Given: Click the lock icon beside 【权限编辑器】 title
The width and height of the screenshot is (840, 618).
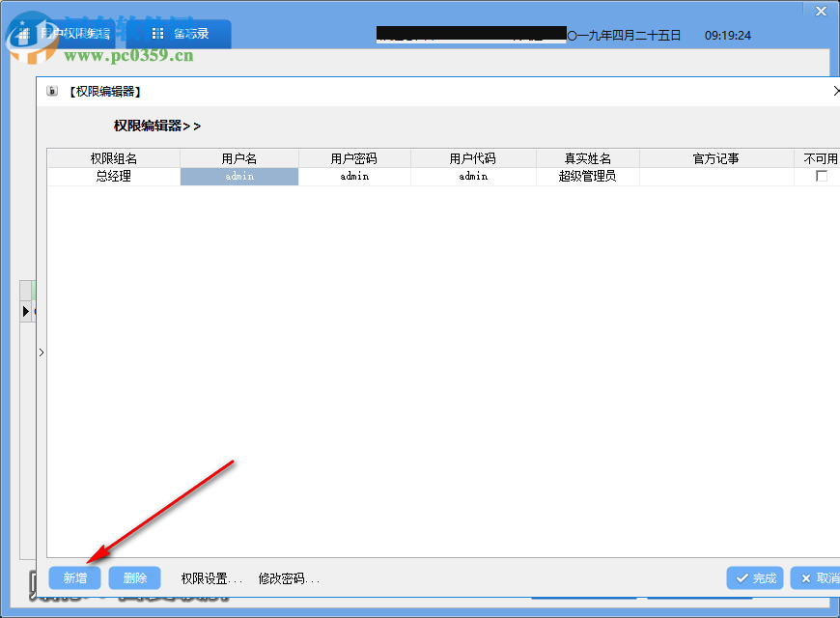Looking at the screenshot, I should tap(51, 91).
